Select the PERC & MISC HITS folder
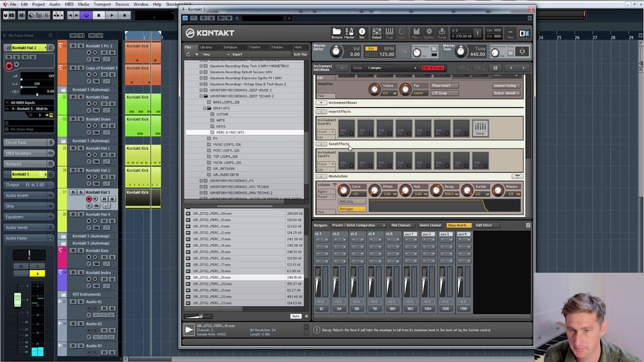The width and height of the screenshot is (644, 362). coord(244,133)
